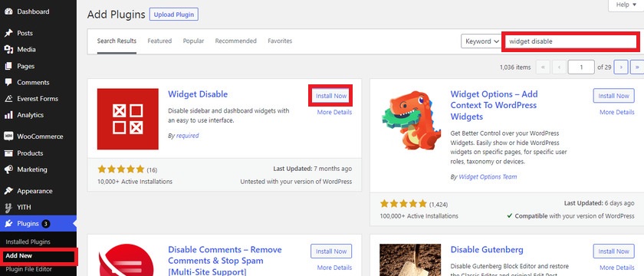Install the Widget Disable plugin
This screenshot has width=644, height=276.
click(x=331, y=96)
